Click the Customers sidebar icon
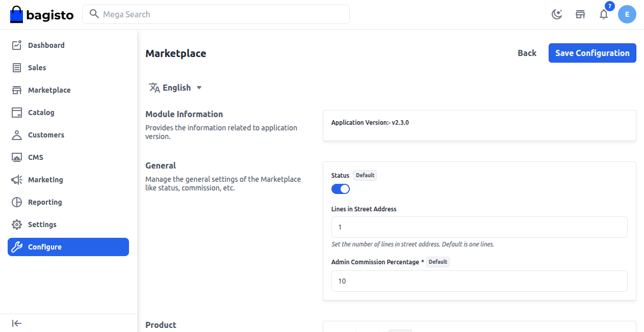This screenshot has width=644, height=332. coord(17,134)
